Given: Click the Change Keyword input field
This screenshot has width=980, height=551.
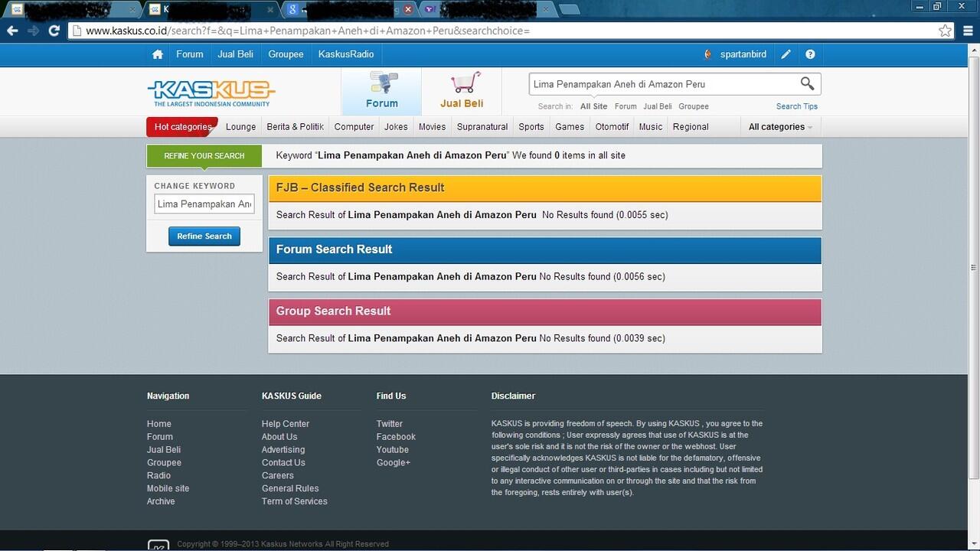Looking at the screenshot, I should pyautogui.click(x=204, y=204).
